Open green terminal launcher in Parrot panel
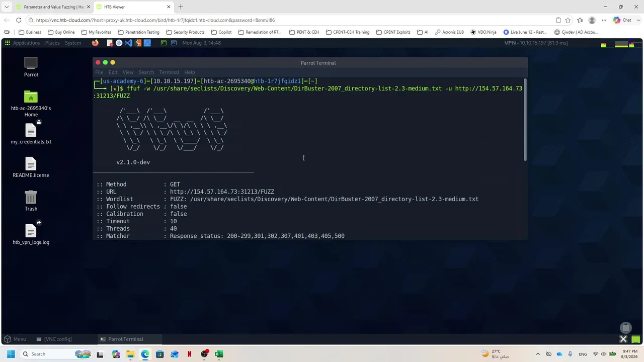Screen dimensions: 644x362 coord(164,43)
